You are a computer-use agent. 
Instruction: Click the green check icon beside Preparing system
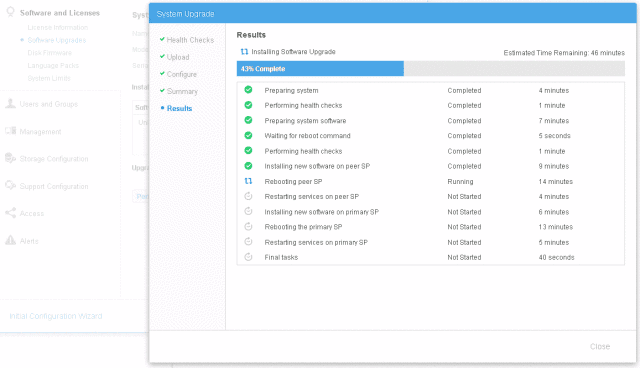248,90
